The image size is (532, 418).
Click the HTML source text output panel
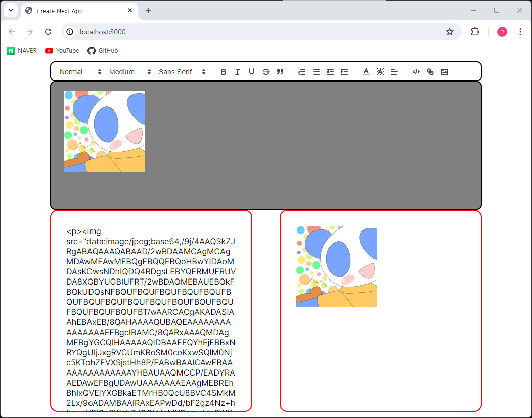151,311
